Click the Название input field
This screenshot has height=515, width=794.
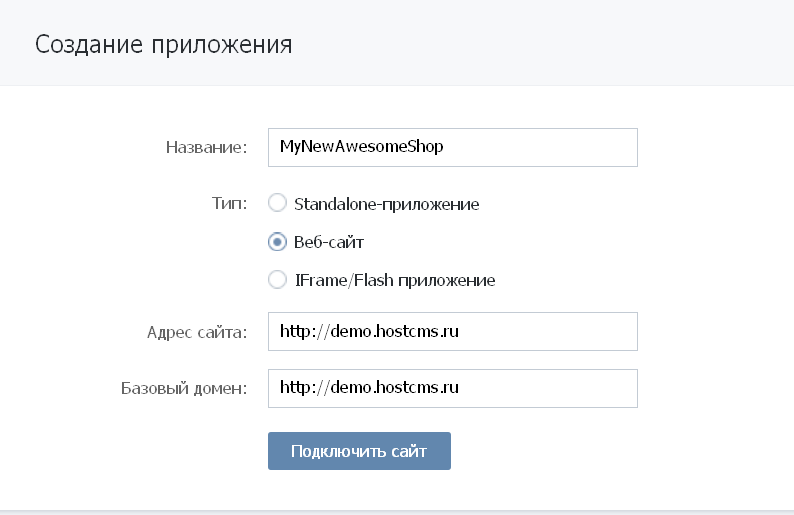[x=452, y=147]
